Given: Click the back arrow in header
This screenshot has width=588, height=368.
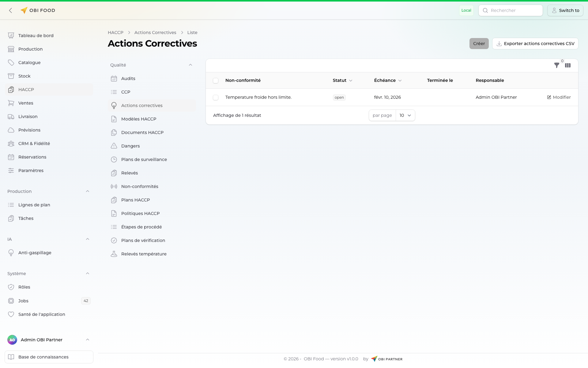Looking at the screenshot, I should tap(11, 10).
